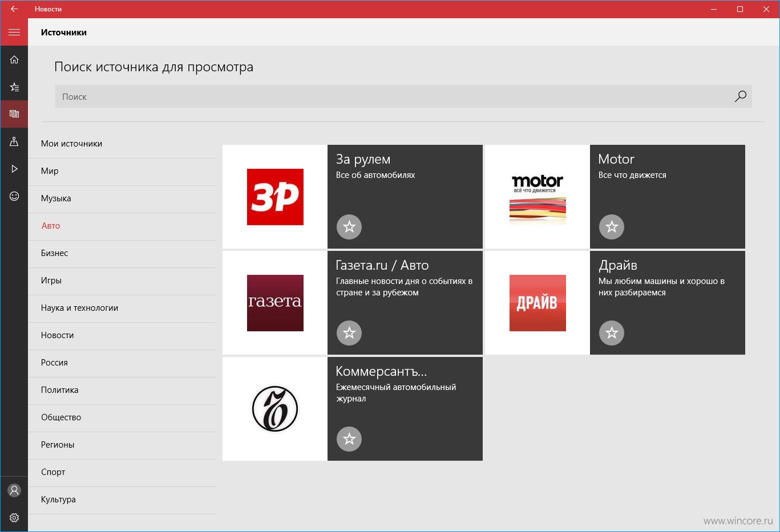Select the Регионы category
This screenshot has width=780, height=532.
click(x=122, y=445)
